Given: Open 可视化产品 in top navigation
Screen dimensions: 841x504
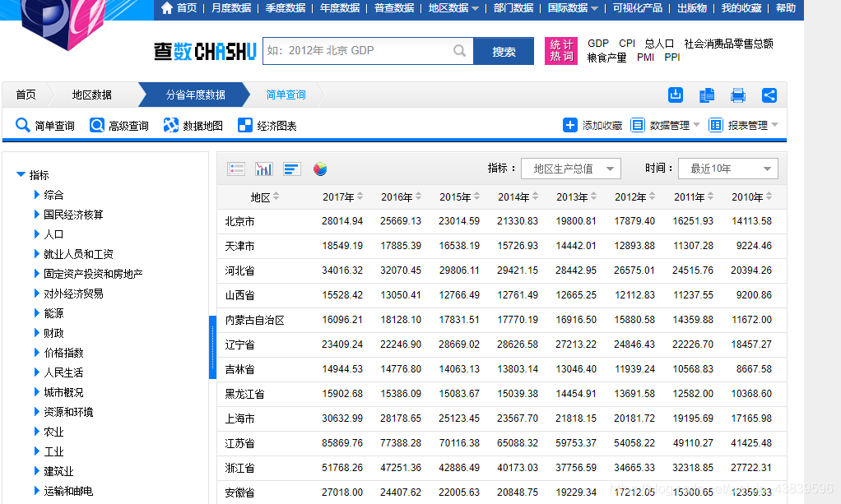Looking at the screenshot, I should 638,8.
